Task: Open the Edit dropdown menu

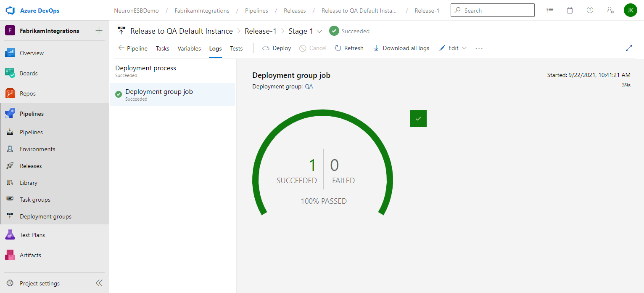Action: coord(453,48)
